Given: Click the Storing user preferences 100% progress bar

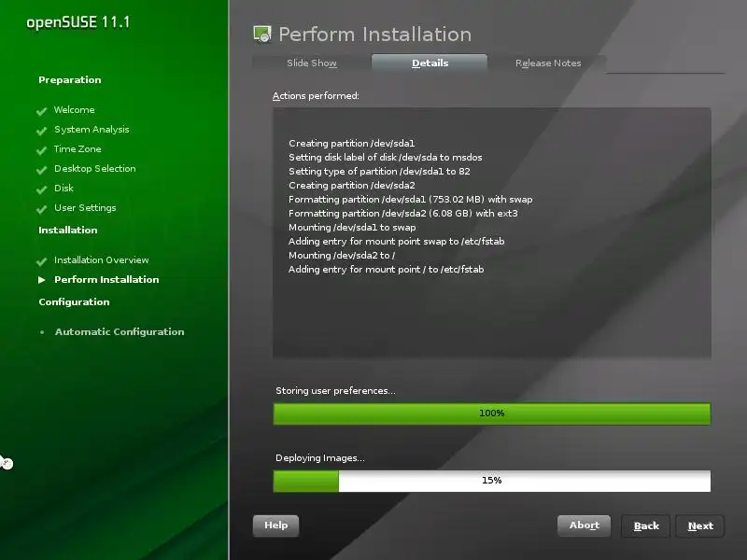Looking at the screenshot, I should coord(492,413).
